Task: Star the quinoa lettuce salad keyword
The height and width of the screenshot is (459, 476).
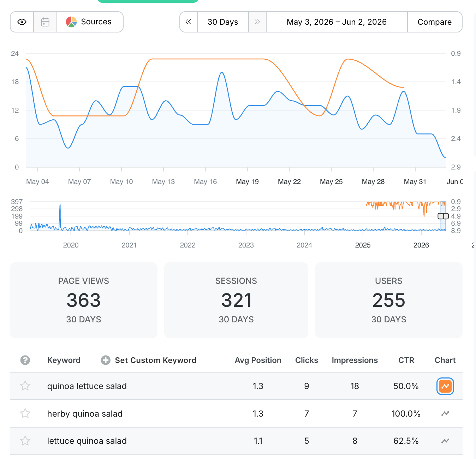Action: point(25,386)
